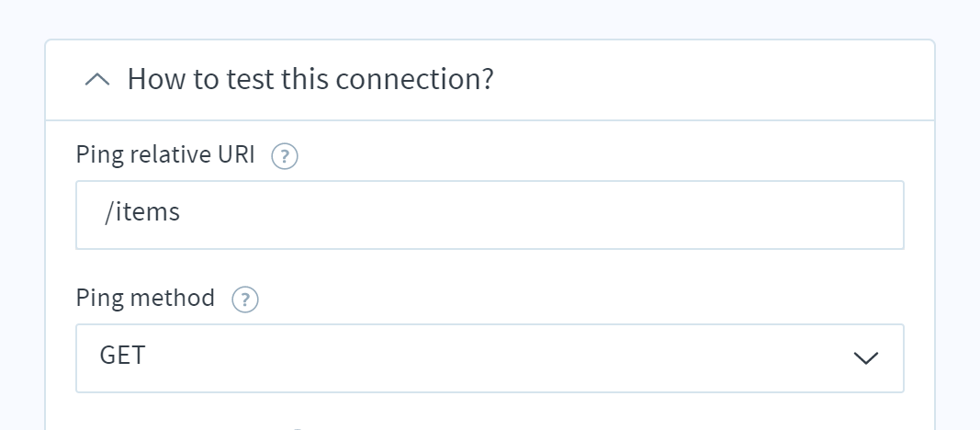Click the "Ping relative URI" label text
Screen dimensions: 980x430
[x=165, y=154]
